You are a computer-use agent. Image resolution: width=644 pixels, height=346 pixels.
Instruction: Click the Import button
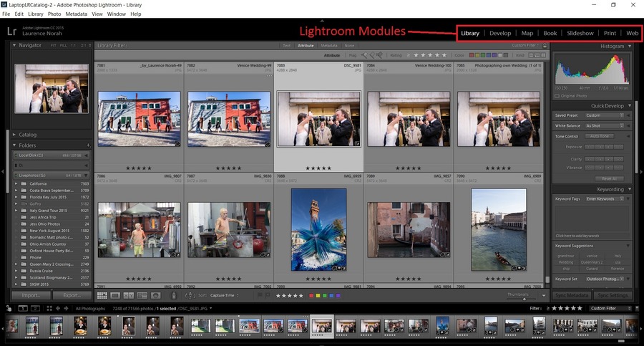coord(31,295)
